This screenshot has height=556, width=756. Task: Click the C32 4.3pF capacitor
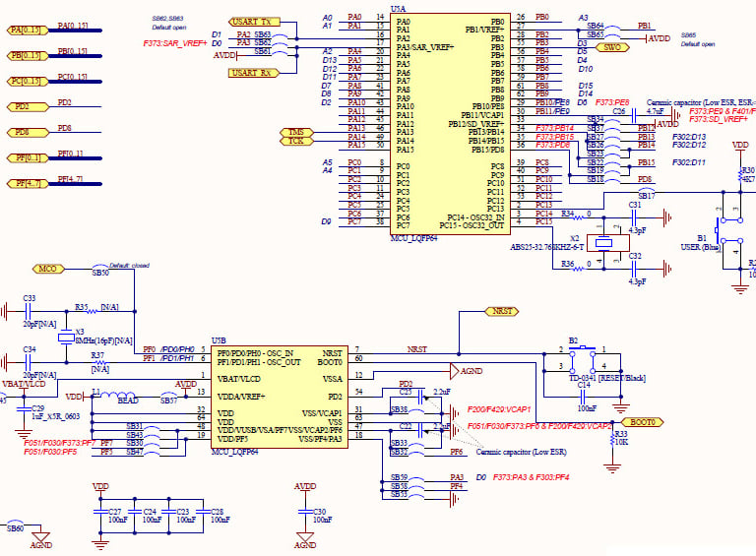point(635,269)
